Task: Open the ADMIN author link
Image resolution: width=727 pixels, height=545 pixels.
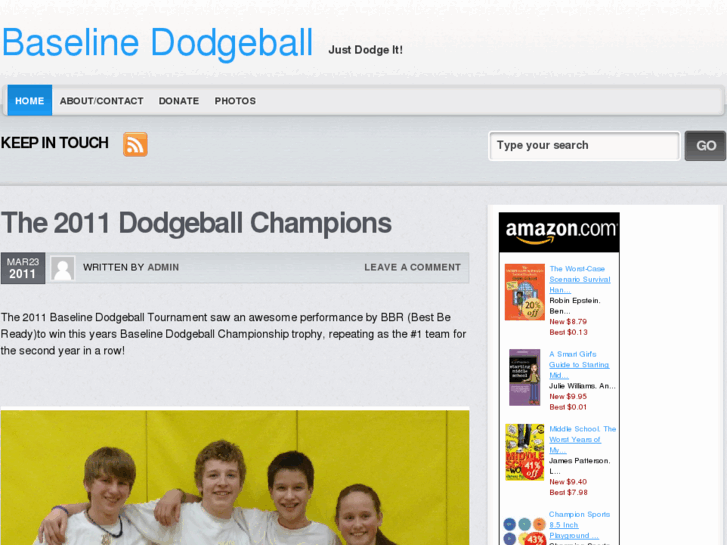Action: [163, 267]
